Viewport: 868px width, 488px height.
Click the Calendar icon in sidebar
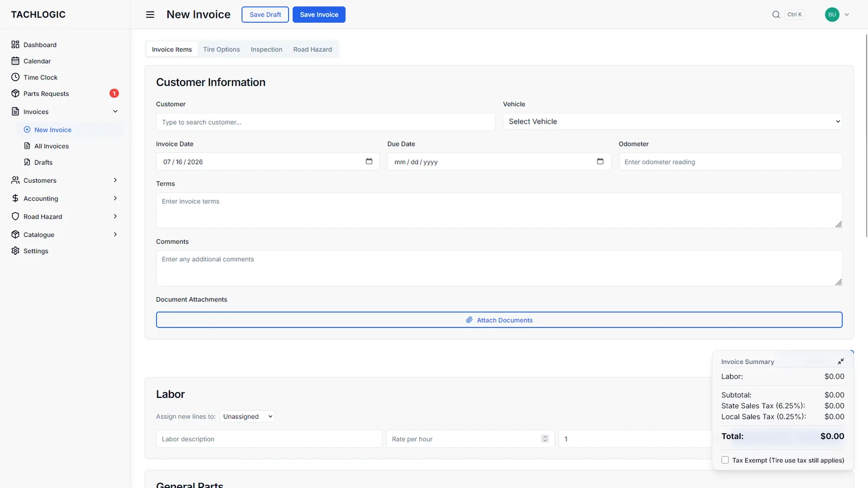[15, 61]
